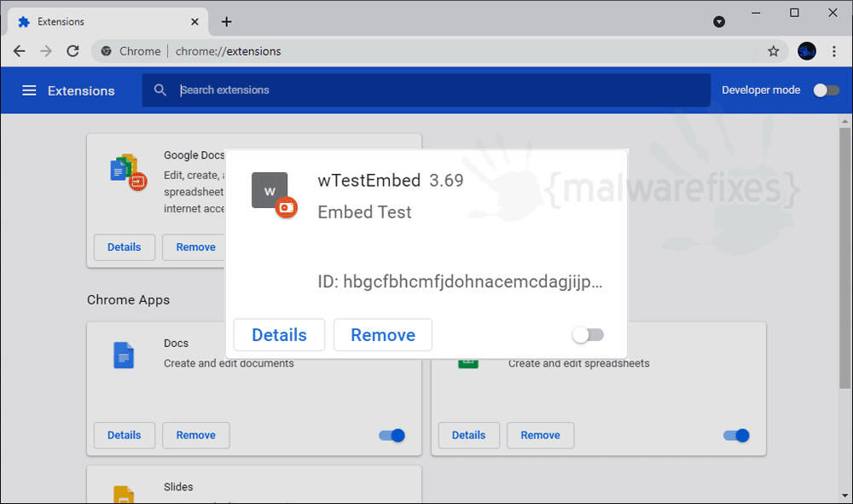Click 'Create and edit documents' text
The height and width of the screenshot is (504, 853).
229,363
